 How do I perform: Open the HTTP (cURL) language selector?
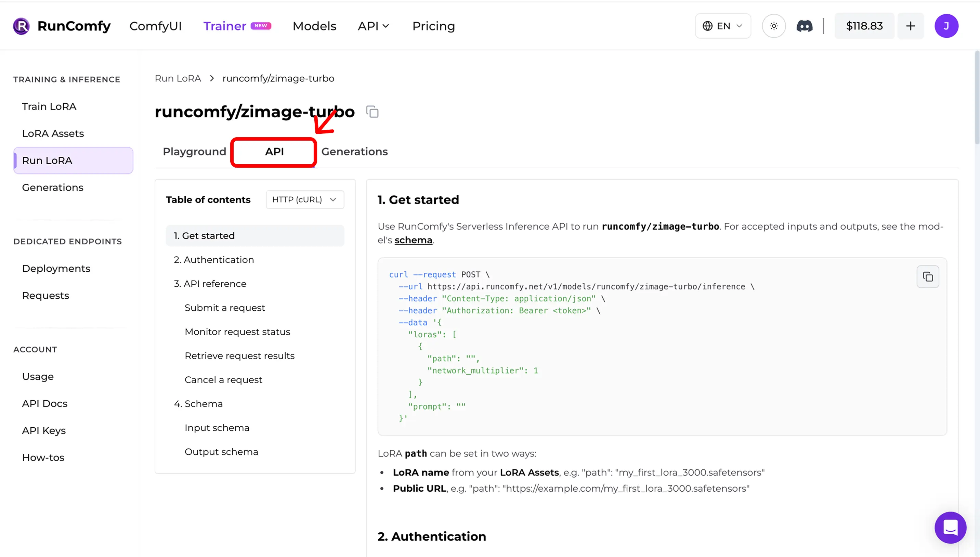(x=305, y=200)
